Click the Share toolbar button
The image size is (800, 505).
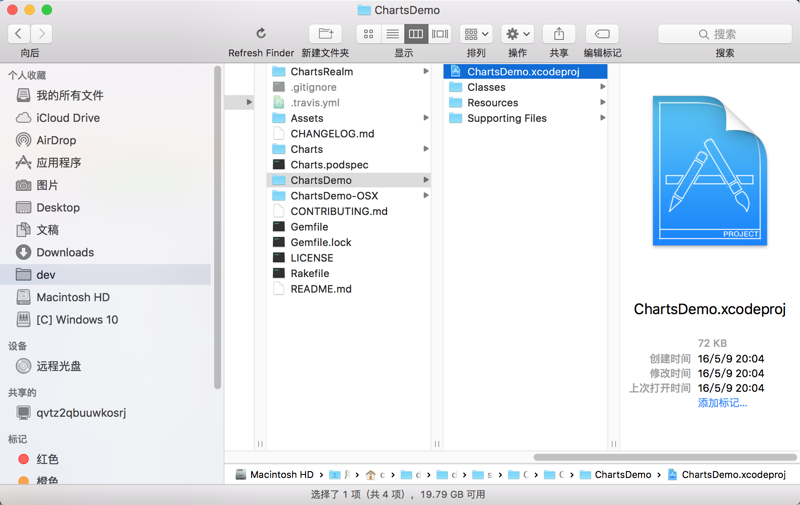point(559,34)
